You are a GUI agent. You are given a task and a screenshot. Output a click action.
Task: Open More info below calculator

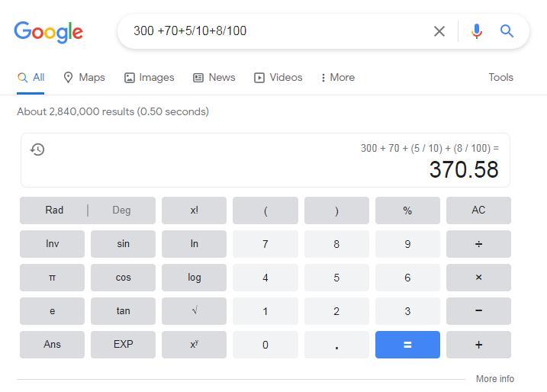(x=494, y=379)
